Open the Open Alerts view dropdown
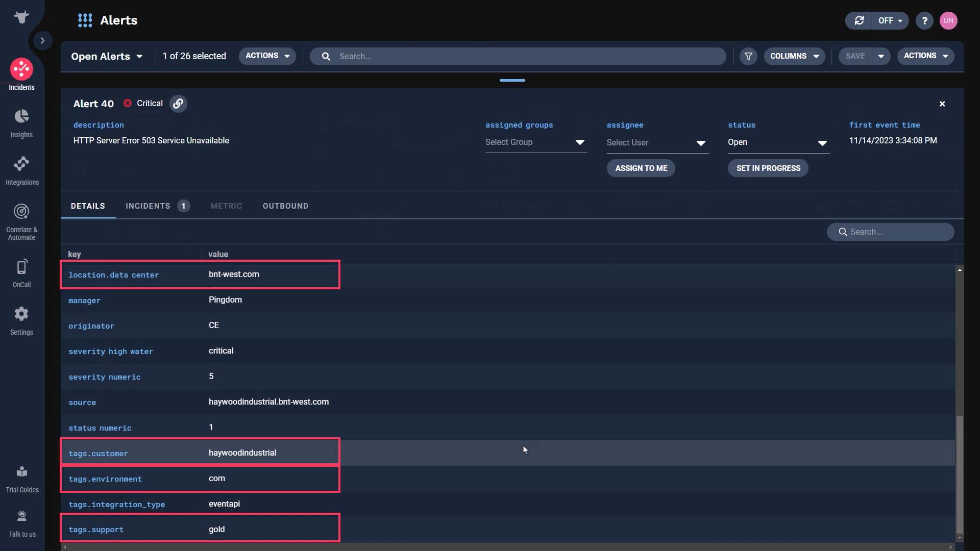980x551 pixels. coord(107,56)
